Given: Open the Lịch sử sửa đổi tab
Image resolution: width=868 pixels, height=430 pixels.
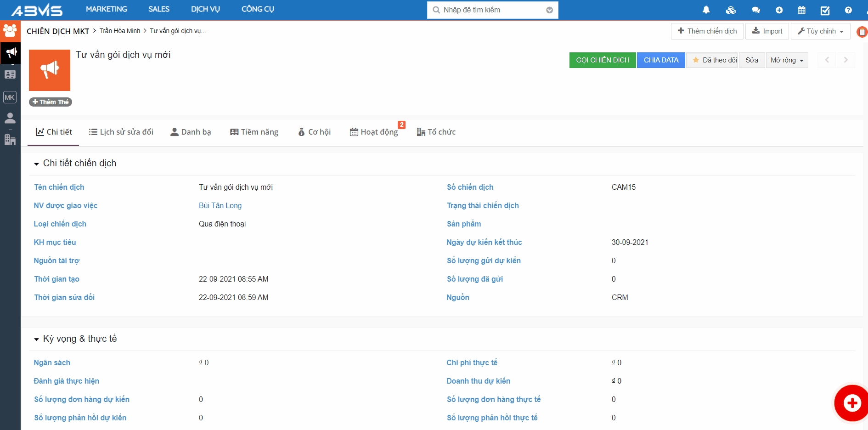Looking at the screenshot, I should pos(121,132).
